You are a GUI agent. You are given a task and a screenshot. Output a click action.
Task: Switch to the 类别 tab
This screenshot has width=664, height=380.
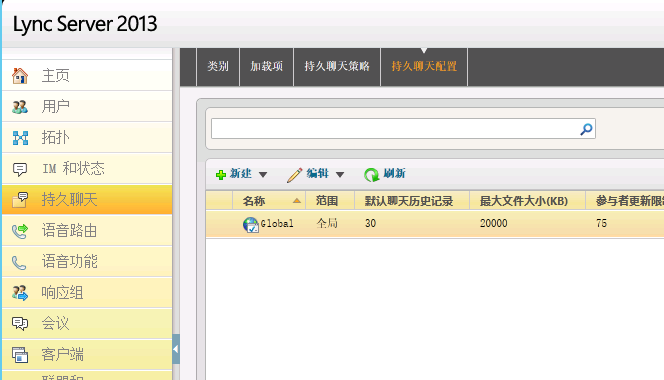[x=218, y=67]
